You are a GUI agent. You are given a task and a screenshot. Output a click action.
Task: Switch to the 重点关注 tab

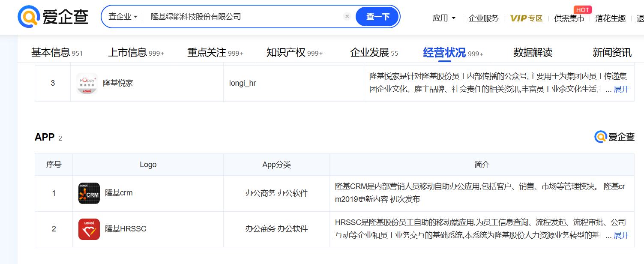(x=215, y=53)
